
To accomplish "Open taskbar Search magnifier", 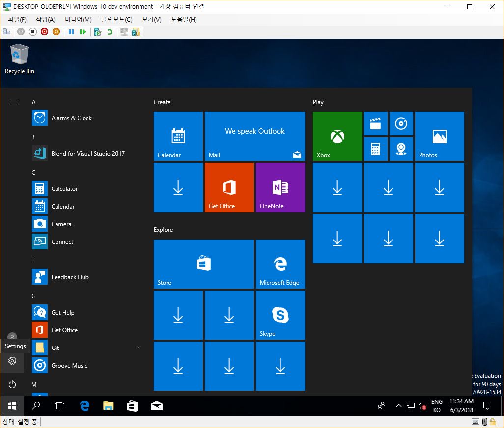I will (36, 406).
